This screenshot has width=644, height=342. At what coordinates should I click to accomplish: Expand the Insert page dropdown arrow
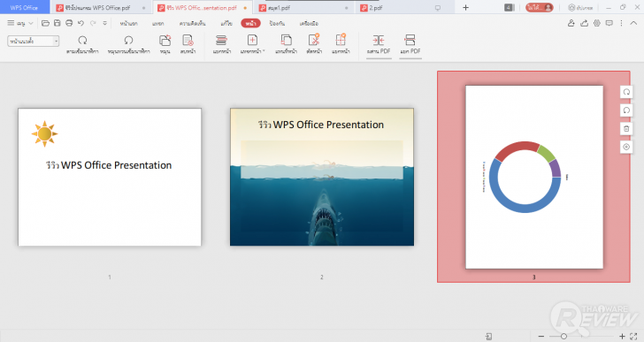pos(264,51)
